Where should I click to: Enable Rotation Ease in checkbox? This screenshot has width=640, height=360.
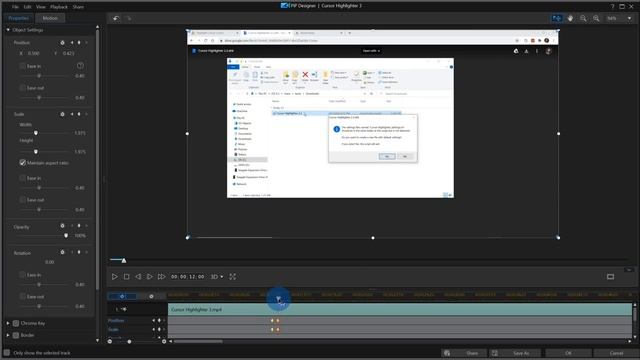pyautogui.click(x=22, y=275)
